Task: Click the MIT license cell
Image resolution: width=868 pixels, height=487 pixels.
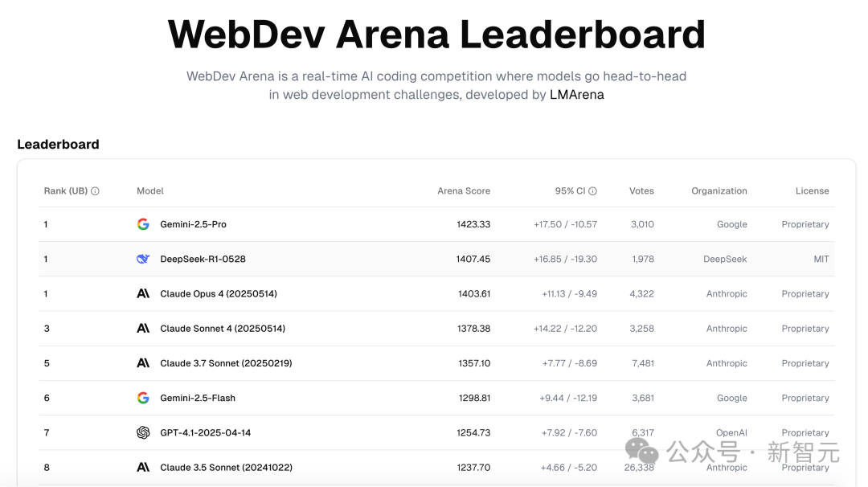Action: 821,259
